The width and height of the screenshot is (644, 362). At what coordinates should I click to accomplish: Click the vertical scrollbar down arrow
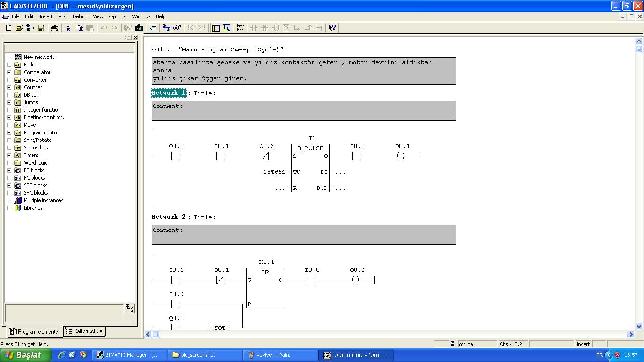pyautogui.click(x=639, y=326)
